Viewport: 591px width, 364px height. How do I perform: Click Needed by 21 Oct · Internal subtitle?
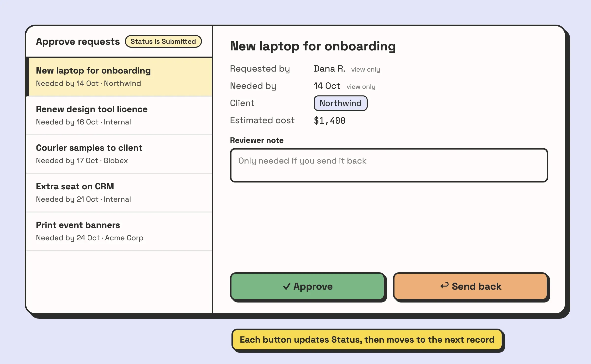click(x=83, y=199)
